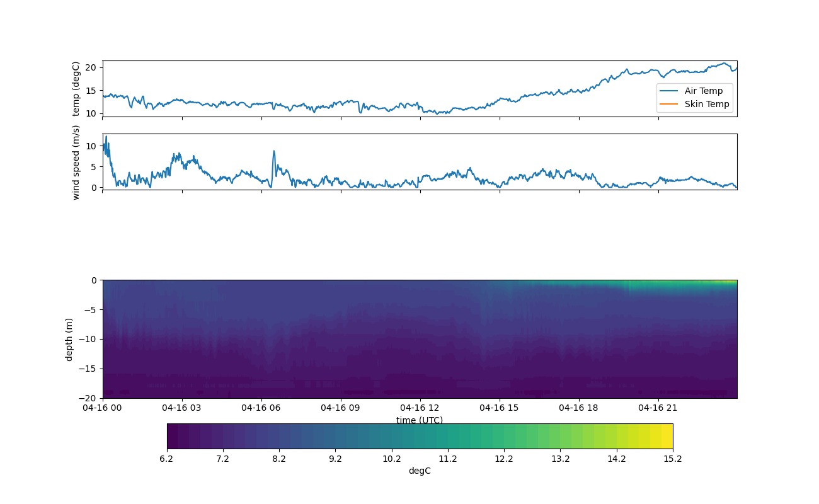Screen dimensions: 819x504
Task: Click the degC label under the colorbar
Action: tap(419, 471)
